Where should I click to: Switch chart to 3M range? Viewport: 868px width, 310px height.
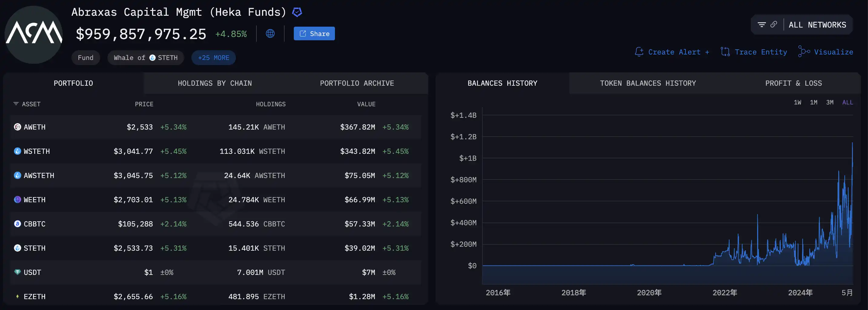[x=830, y=102]
